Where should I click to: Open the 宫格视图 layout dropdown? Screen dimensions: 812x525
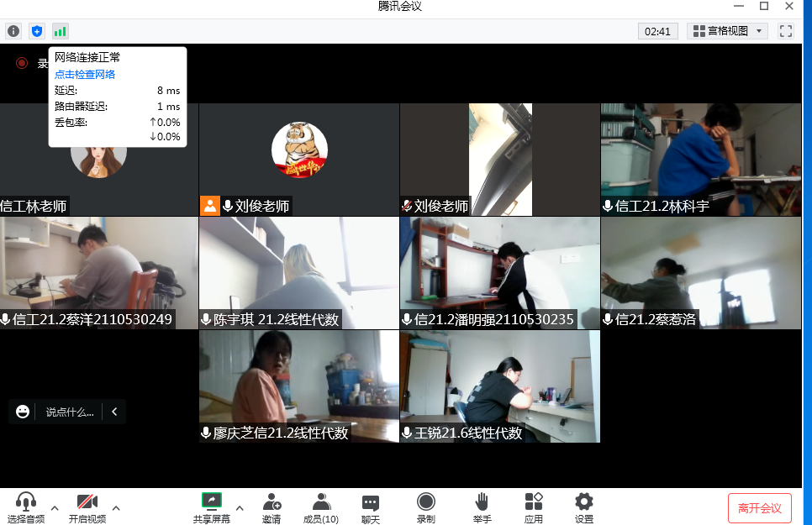pos(727,31)
